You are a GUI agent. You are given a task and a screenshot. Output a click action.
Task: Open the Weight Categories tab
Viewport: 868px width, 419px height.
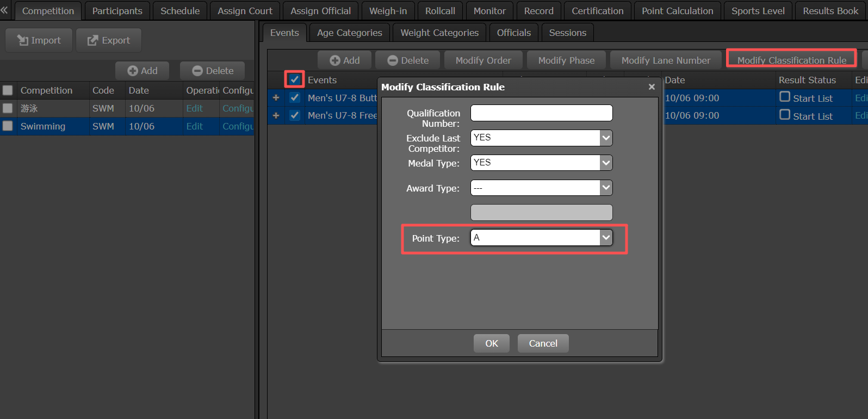coord(439,33)
